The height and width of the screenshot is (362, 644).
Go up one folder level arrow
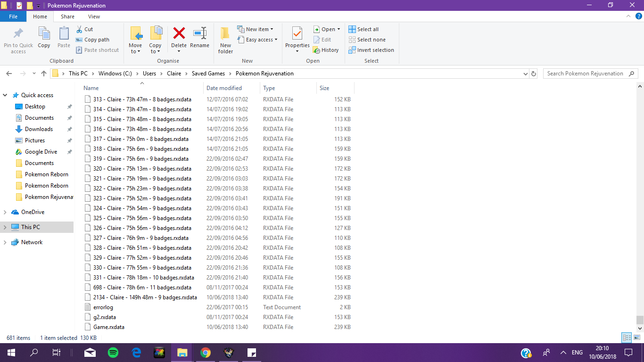click(44, 74)
